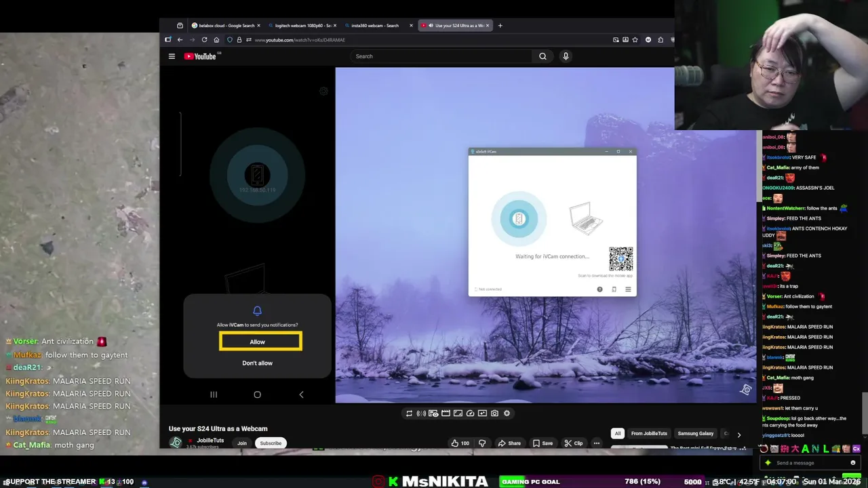Save the video to a playlist
The width and height of the screenshot is (868, 488).
tap(542, 443)
